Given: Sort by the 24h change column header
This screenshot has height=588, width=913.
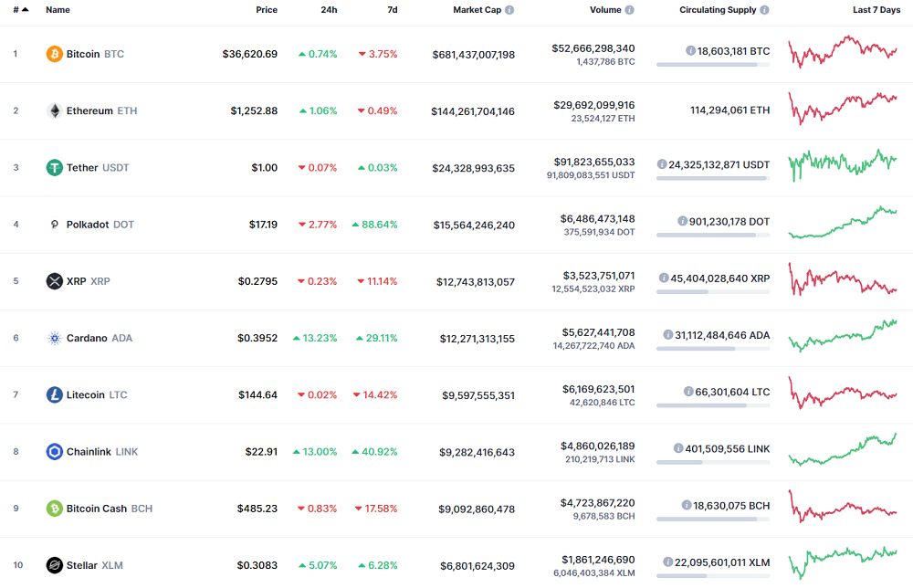Looking at the screenshot, I should coord(329,10).
